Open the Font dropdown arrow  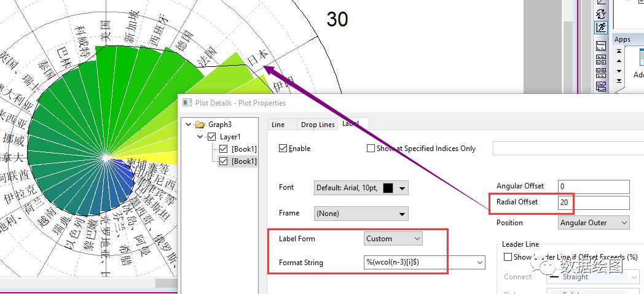(x=402, y=188)
